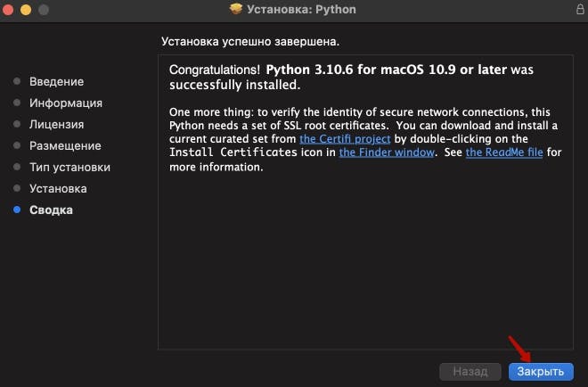Select the Лицензия step in sidebar
588x387 pixels.
click(57, 124)
